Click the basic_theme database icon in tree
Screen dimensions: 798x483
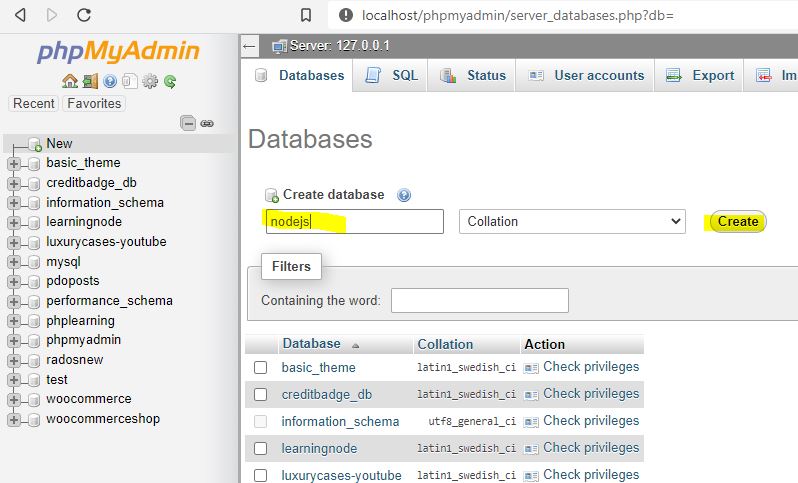pos(34,163)
